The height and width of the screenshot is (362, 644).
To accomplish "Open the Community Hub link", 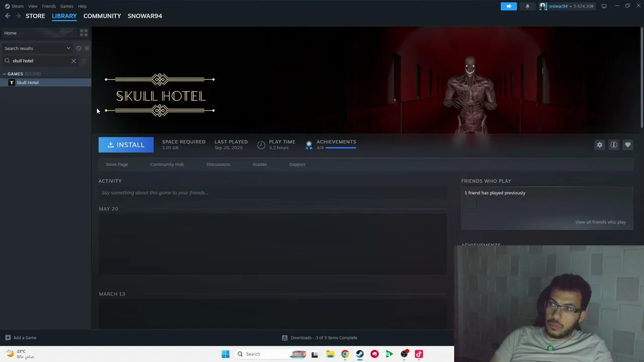I will 167,164.
